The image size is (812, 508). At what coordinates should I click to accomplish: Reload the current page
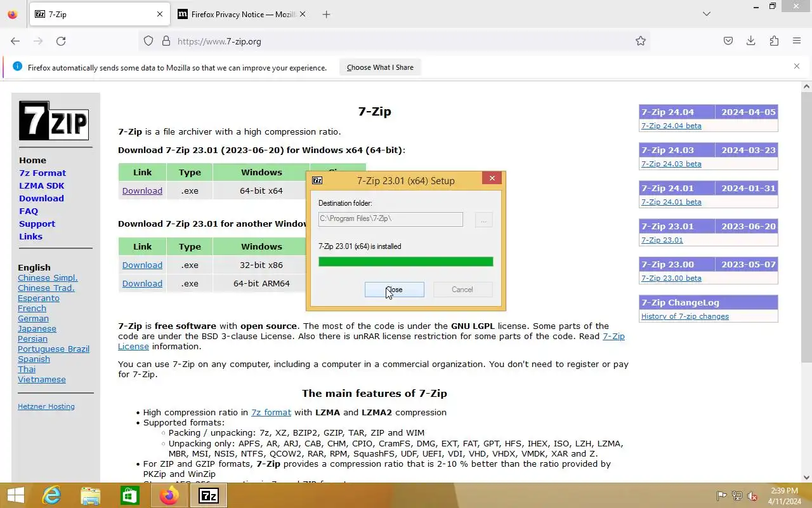click(61, 41)
